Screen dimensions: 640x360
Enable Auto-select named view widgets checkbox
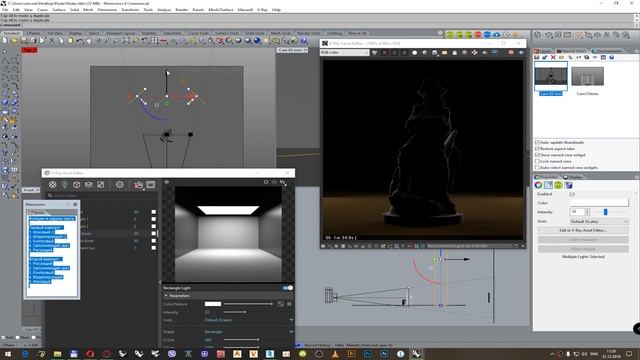coord(537,167)
